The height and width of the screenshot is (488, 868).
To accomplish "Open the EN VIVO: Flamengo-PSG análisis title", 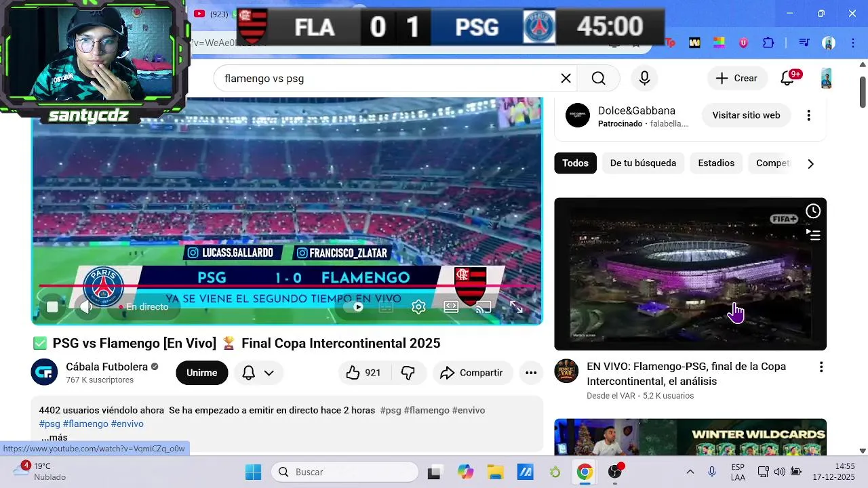I will (686, 373).
